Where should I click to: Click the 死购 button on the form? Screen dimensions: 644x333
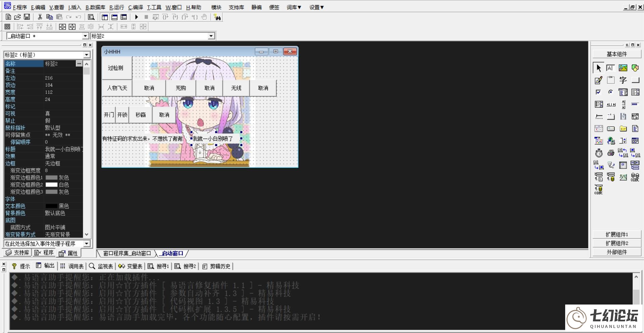coord(181,88)
